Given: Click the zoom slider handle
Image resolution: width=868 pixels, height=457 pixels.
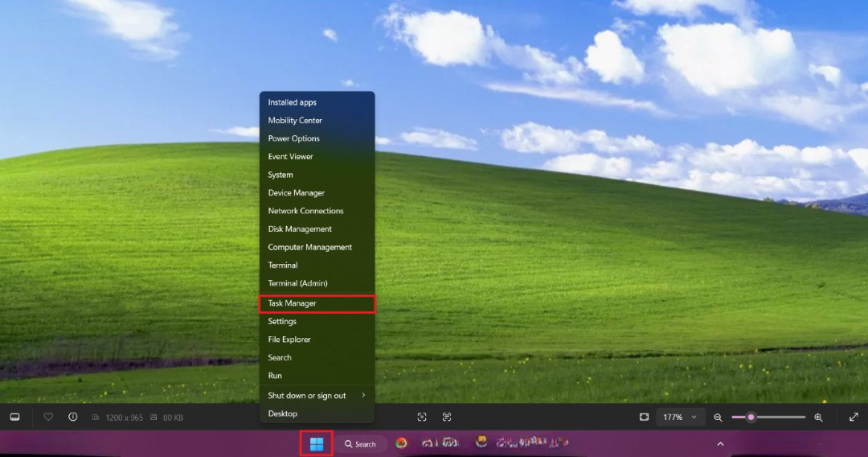Looking at the screenshot, I should [x=751, y=417].
